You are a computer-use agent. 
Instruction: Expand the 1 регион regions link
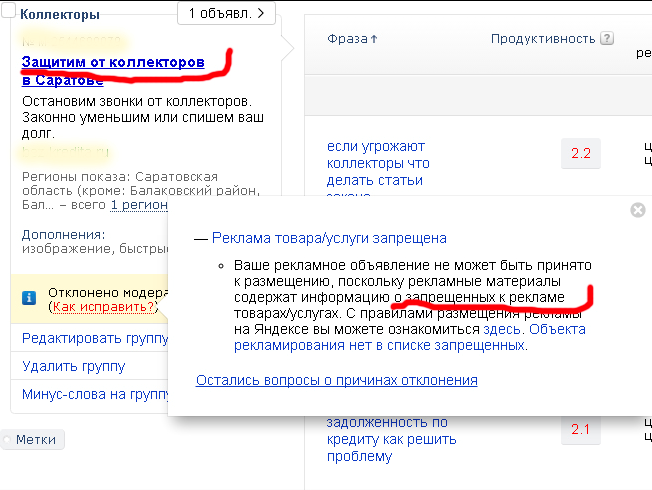[x=139, y=205]
